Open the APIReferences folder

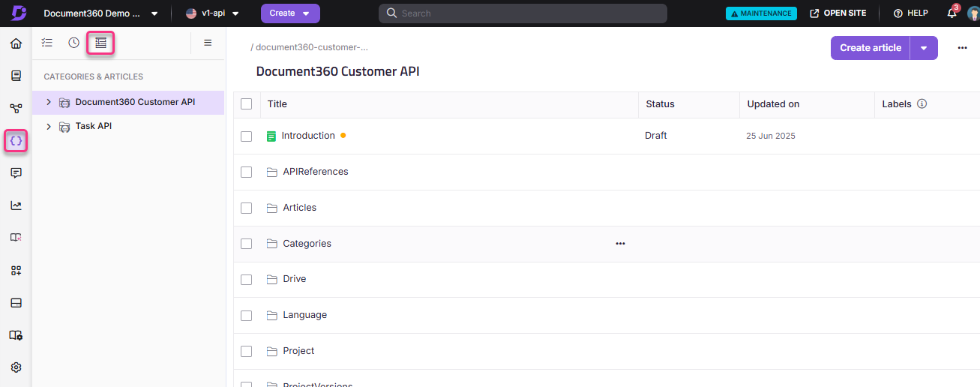coord(316,172)
